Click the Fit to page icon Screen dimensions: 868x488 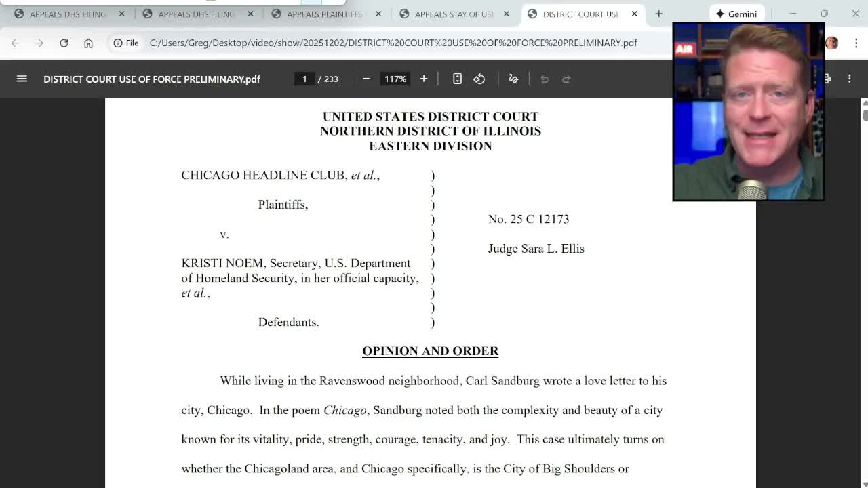point(457,79)
